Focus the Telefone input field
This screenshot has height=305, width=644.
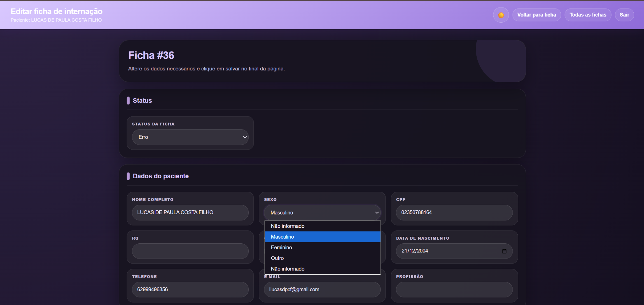pyautogui.click(x=190, y=289)
